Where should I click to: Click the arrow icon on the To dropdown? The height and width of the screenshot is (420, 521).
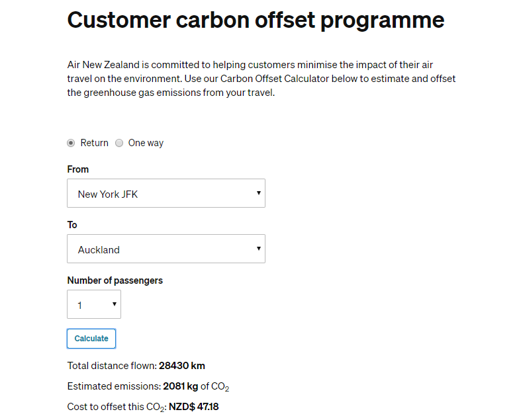coord(258,249)
